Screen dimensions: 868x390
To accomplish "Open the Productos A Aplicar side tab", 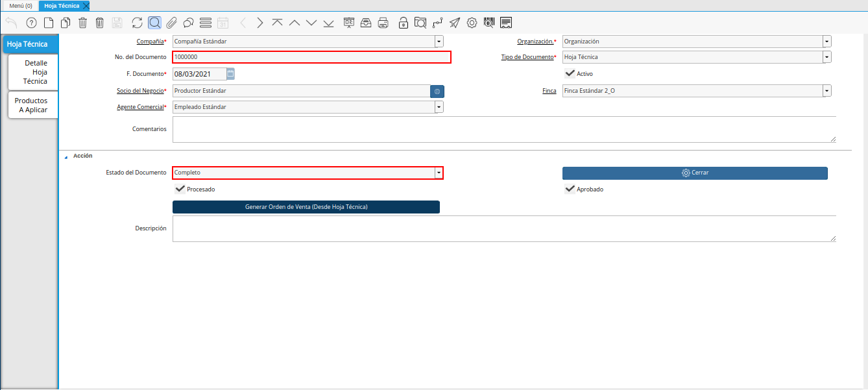I will 33,105.
